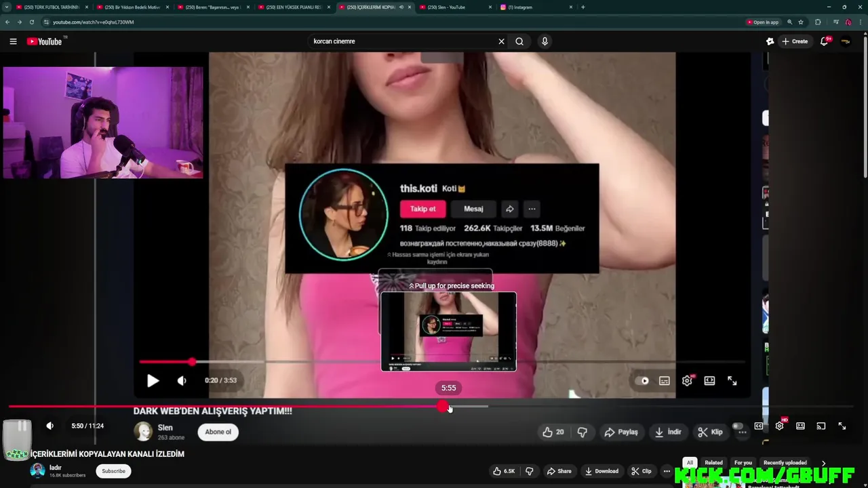The height and width of the screenshot is (488, 868).
Task: Toggle closed captions on main player
Action: 758,426
